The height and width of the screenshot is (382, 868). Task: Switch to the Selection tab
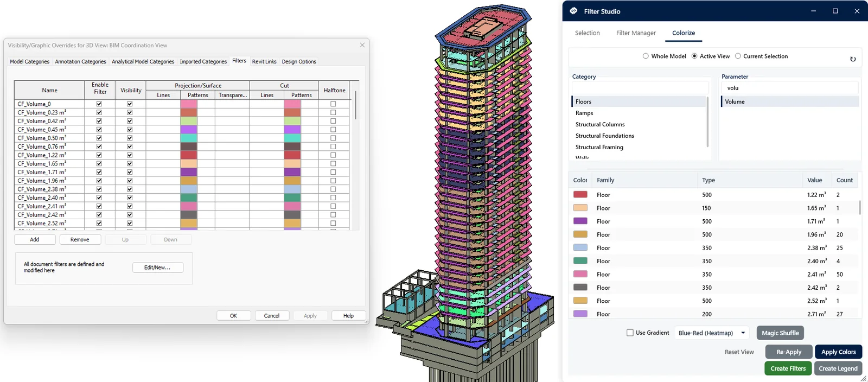click(x=588, y=33)
